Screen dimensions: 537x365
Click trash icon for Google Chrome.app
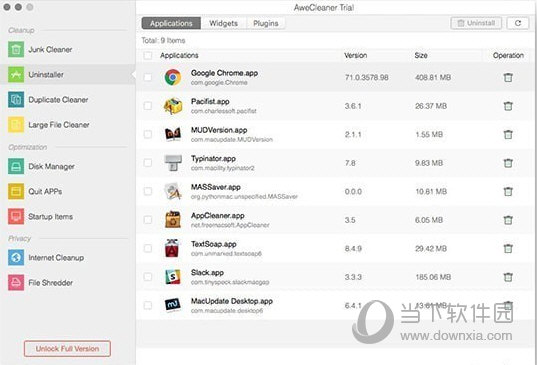click(508, 77)
